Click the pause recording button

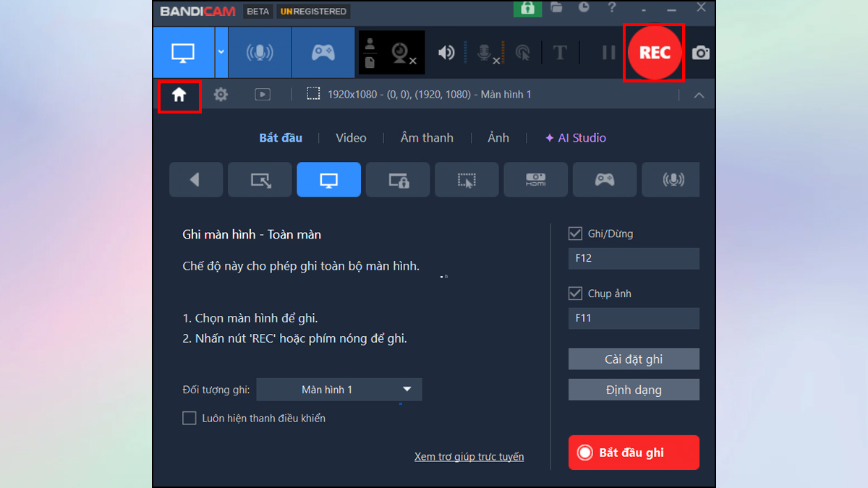608,53
